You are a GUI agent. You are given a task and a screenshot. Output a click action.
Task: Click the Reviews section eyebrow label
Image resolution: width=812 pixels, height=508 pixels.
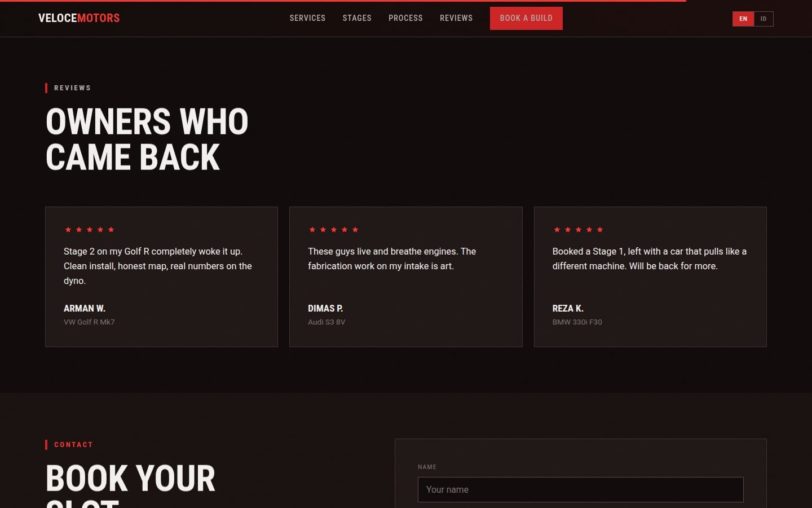point(72,88)
